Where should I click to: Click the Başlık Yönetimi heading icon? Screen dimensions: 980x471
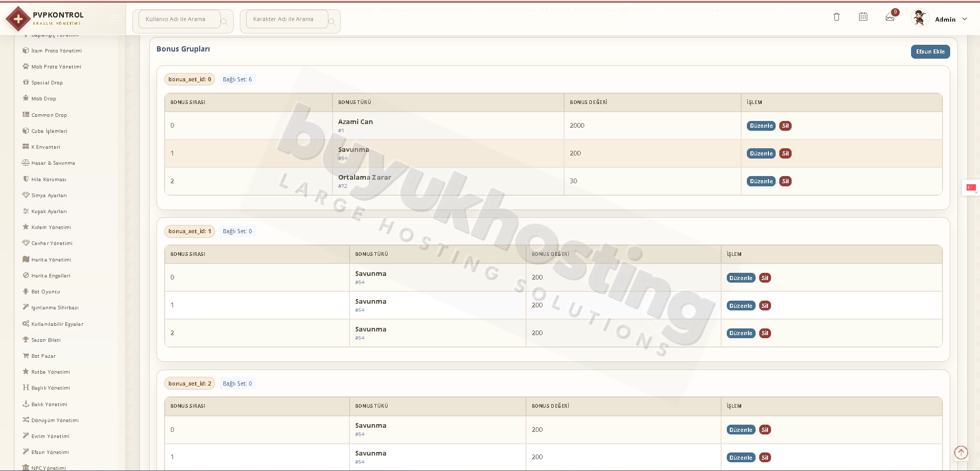tap(26, 388)
